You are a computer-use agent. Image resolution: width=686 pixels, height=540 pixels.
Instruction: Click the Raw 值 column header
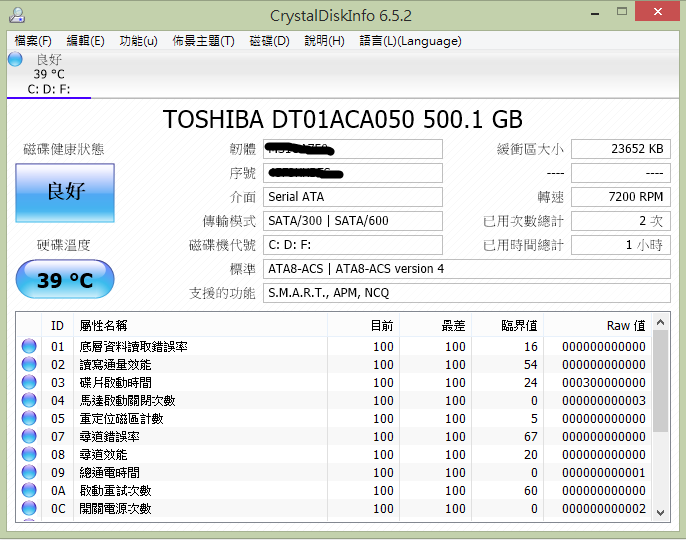598,326
